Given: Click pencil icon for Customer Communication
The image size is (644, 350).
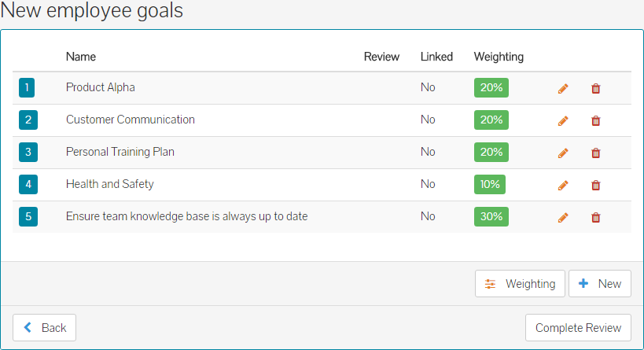Looking at the screenshot, I should tap(563, 120).
